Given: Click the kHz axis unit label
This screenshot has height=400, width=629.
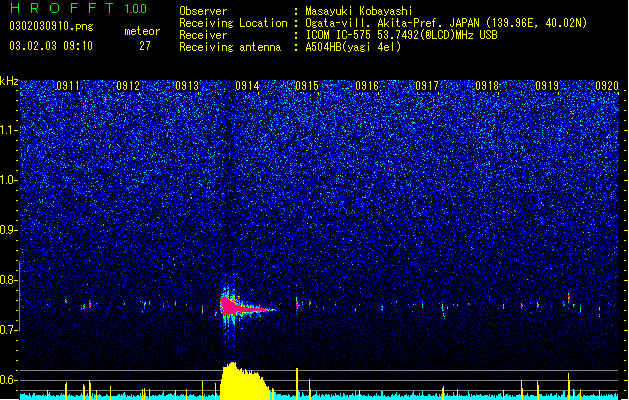Looking at the screenshot, I should click(9, 81).
